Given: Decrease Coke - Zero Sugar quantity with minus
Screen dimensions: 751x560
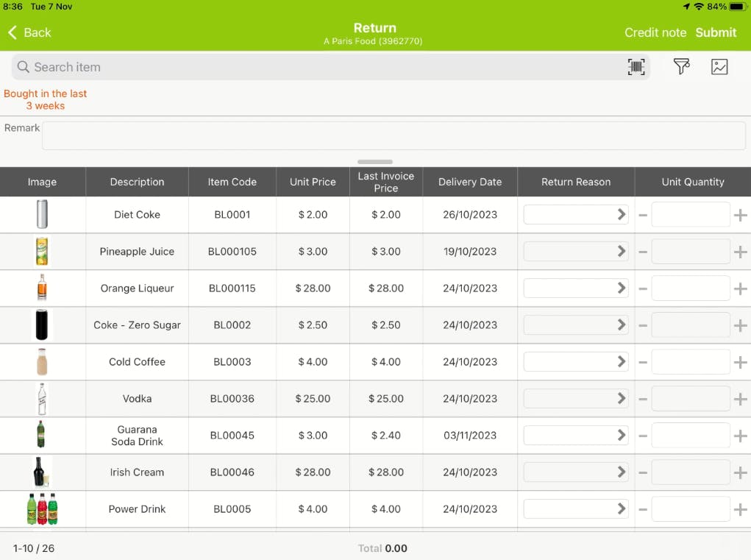Looking at the screenshot, I should click(643, 326).
